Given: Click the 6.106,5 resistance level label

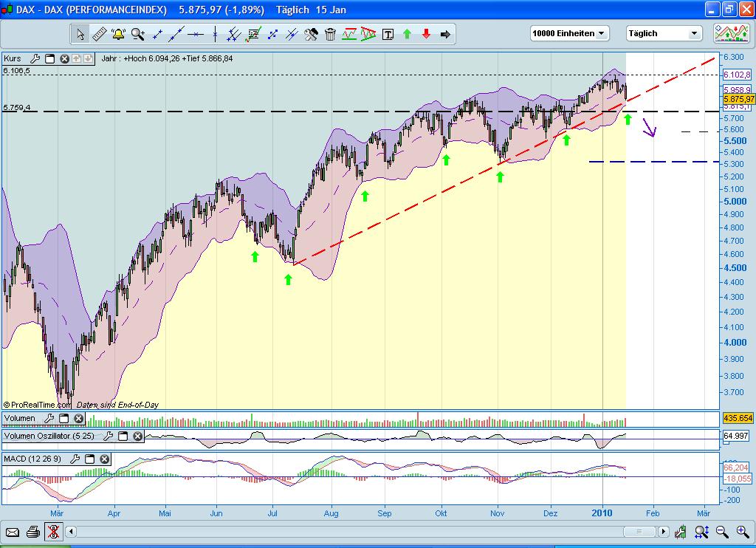Looking at the screenshot, I should pos(16,71).
